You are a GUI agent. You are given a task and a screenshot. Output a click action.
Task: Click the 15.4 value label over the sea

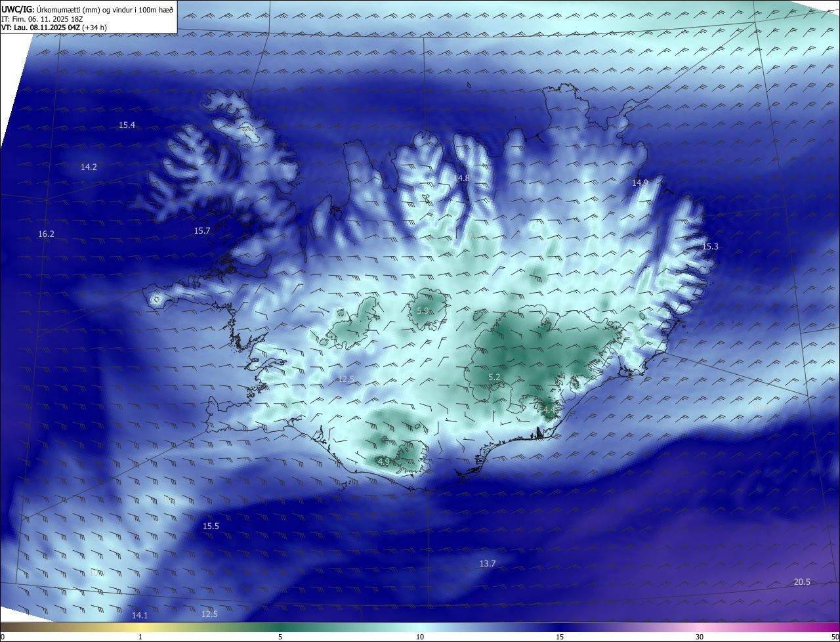(x=127, y=125)
